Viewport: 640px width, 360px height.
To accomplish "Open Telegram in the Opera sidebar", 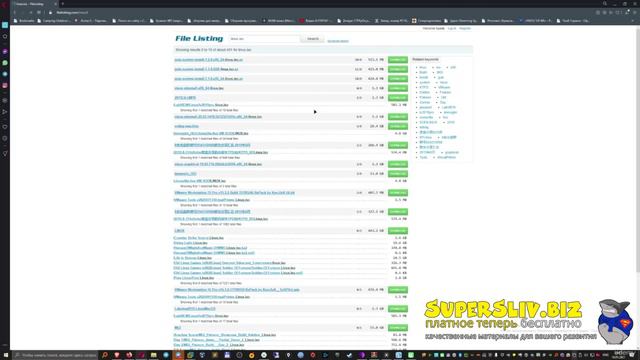I will pos(5,74).
